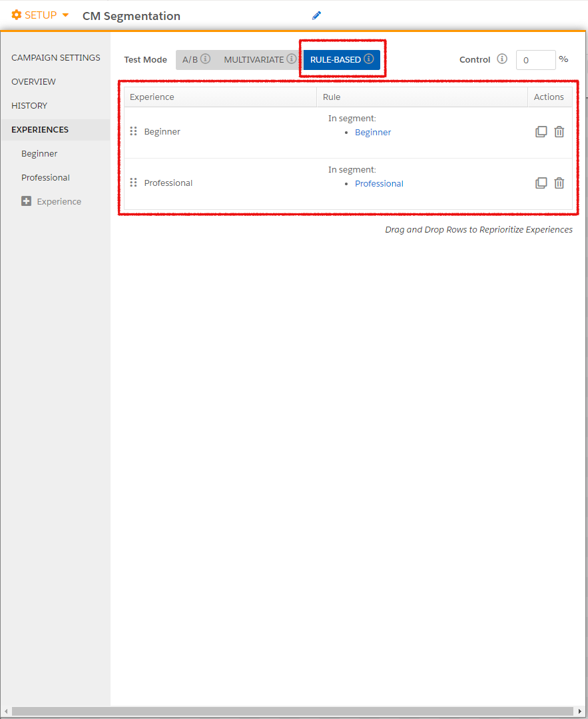The image size is (588, 719).
Task: Click the pencil icon to rename CM Segmentation
Action: 316,15
